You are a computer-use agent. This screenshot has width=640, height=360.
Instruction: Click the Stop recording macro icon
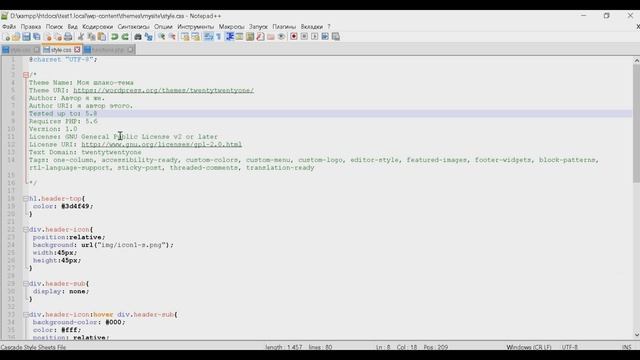coord(304,37)
